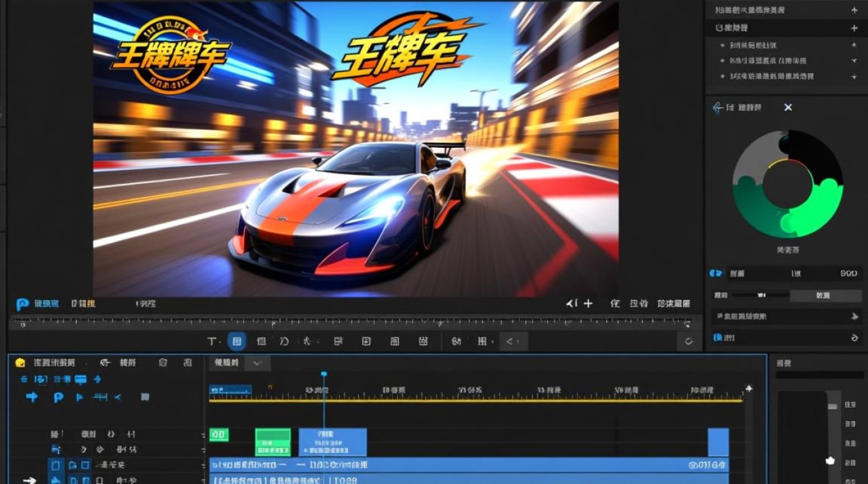
Task: Select the blue arrow tool in the timeline tools
Action: [x=32, y=397]
